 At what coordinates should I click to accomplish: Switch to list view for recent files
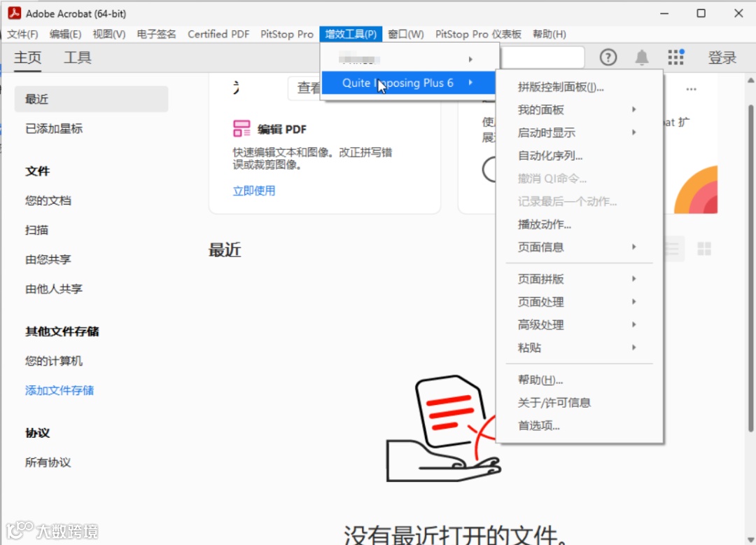671,249
